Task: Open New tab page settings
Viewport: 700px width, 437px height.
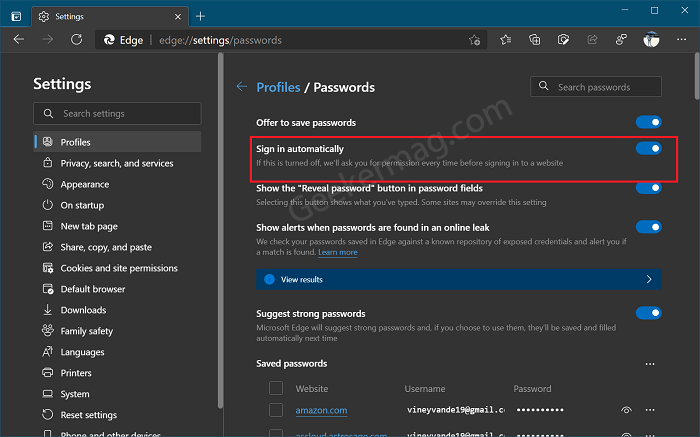Action: [x=117, y=226]
